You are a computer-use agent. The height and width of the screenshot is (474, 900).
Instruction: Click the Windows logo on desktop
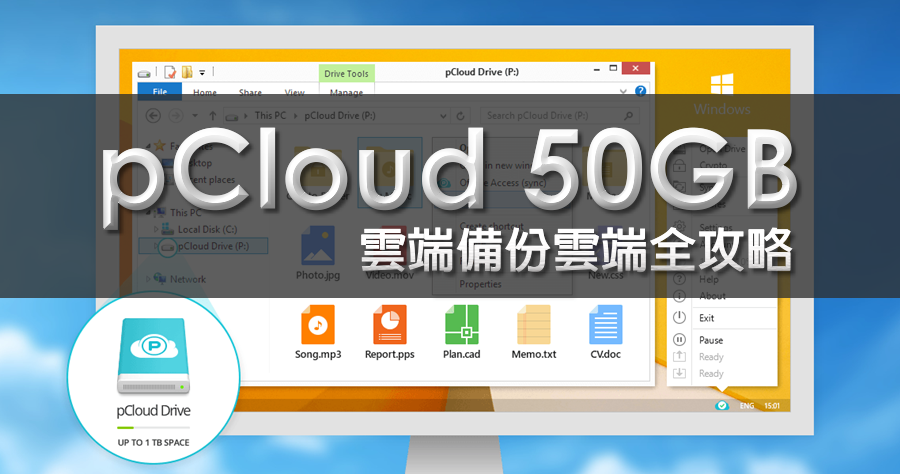click(722, 84)
